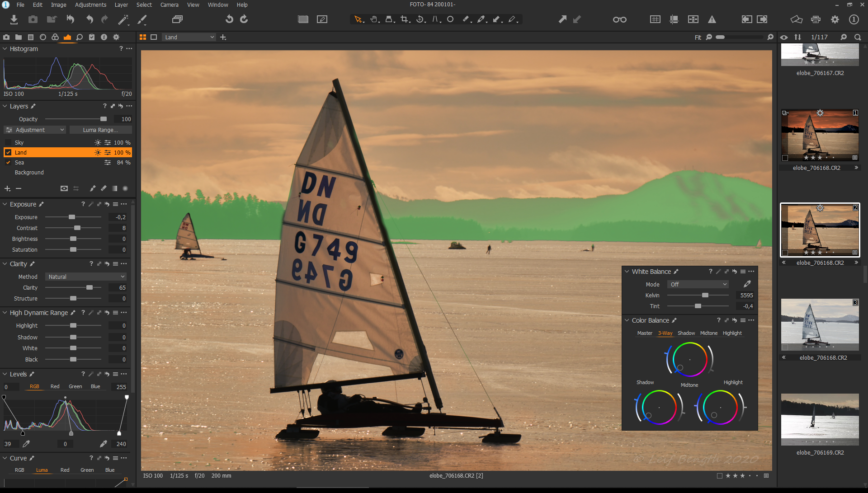Open the Layer menu
This screenshot has width=868, height=493.
tap(121, 5)
